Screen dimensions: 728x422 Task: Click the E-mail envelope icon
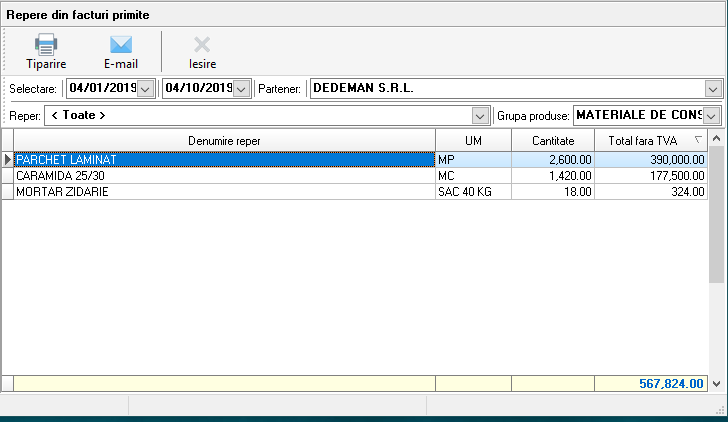(121, 45)
